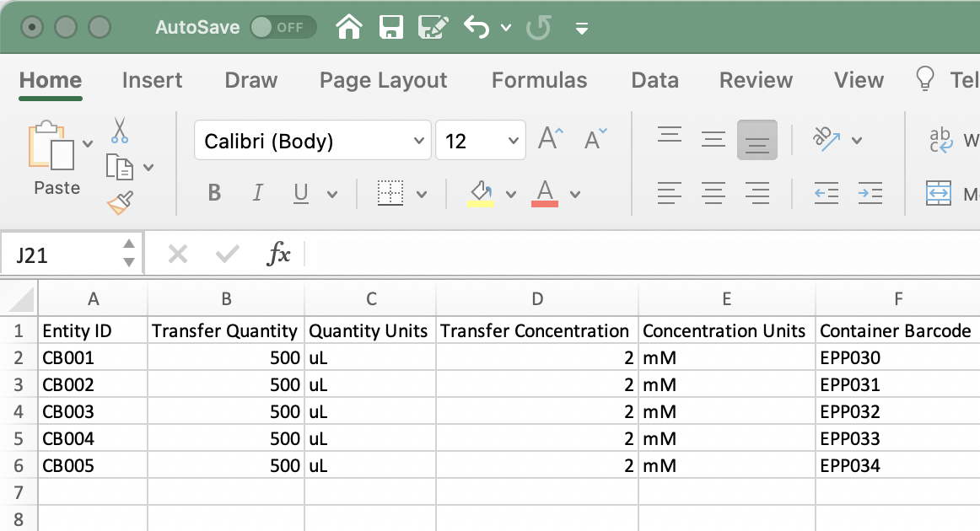The image size is (980, 531).
Task: Click the Insert Function fx icon
Action: [279, 254]
